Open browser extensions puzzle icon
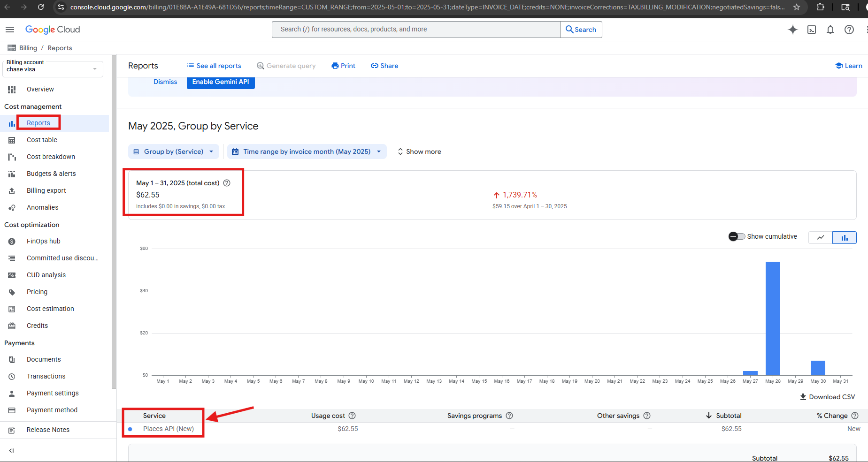This screenshot has height=462, width=868. [821, 7]
